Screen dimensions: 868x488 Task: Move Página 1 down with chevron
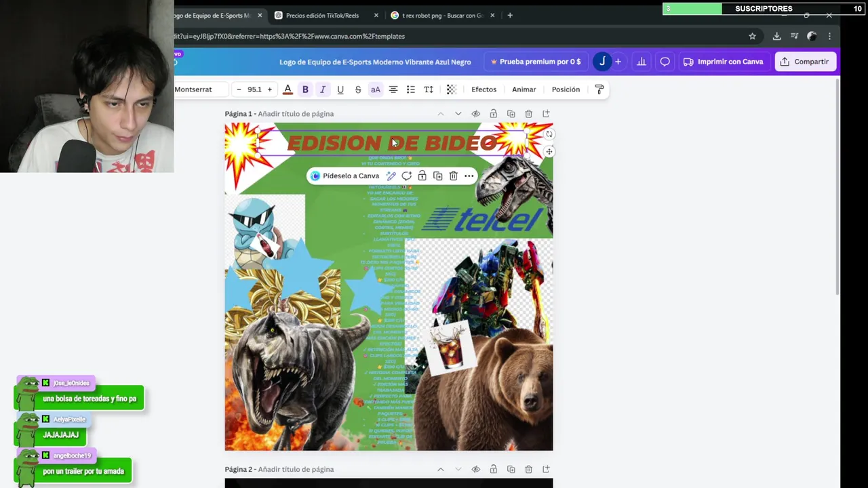point(458,114)
